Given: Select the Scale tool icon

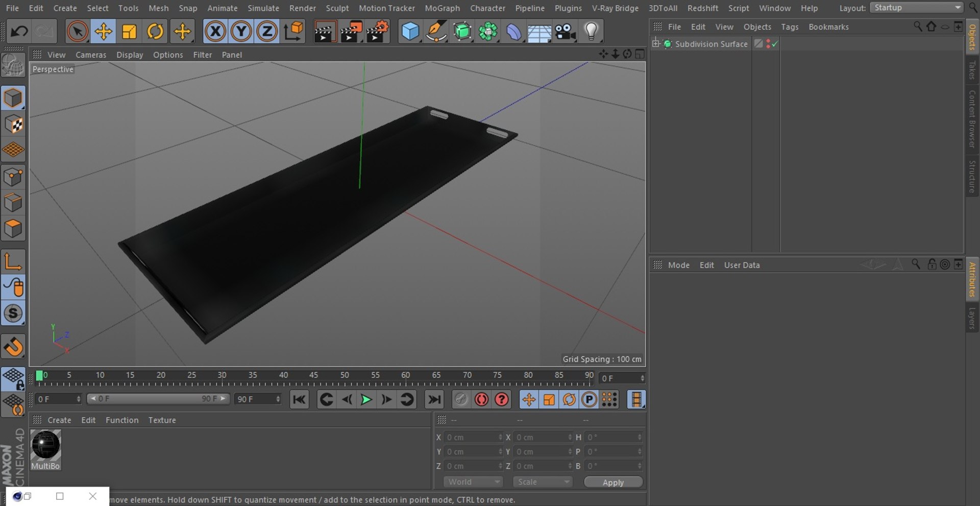Looking at the screenshot, I should tap(129, 32).
